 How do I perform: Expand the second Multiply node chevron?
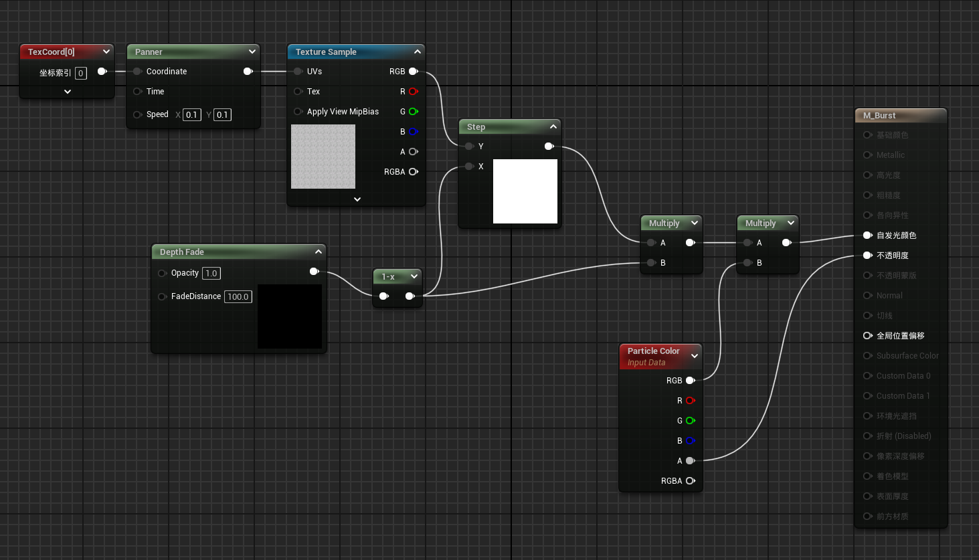coord(790,223)
